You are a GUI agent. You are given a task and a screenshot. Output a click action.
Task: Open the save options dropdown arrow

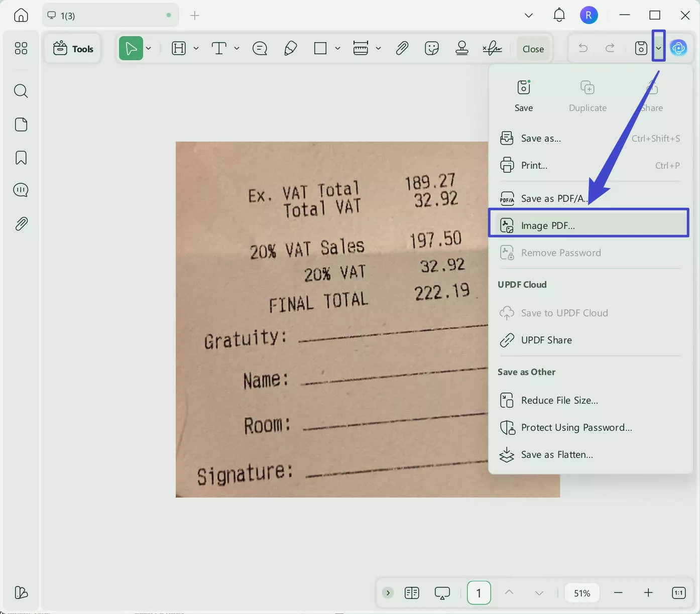pyautogui.click(x=658, y=48)
